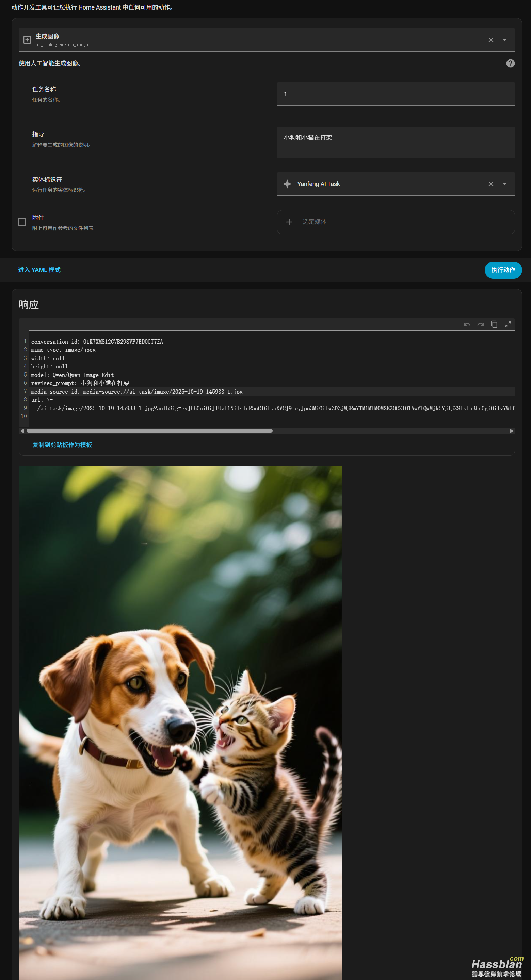Click the generate image action icon

click(x=27, y=40)
